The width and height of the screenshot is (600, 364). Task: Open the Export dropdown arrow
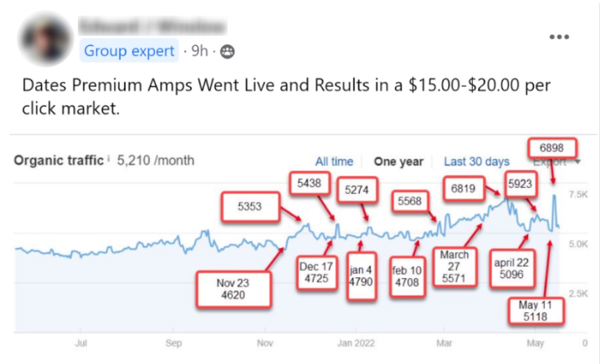point(578,162)
